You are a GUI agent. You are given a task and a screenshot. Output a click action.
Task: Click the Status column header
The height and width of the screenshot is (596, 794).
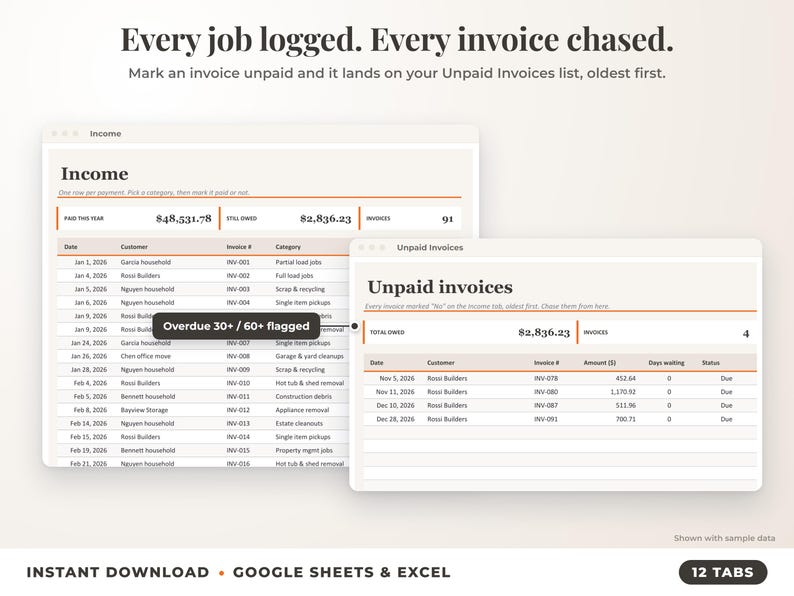click(x=711, y=363)
